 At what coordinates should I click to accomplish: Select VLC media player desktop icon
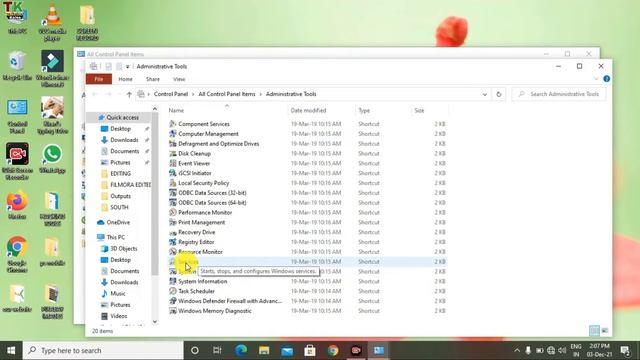[52, 22]
